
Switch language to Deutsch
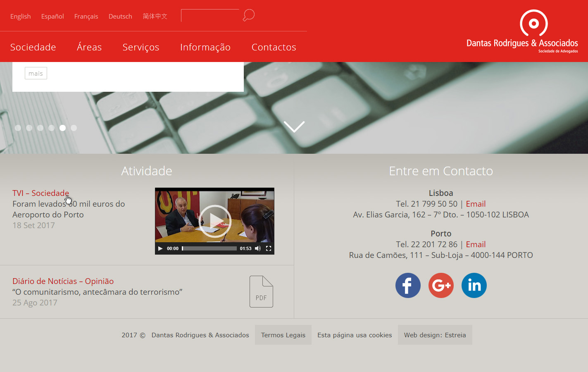coord(120,16)
